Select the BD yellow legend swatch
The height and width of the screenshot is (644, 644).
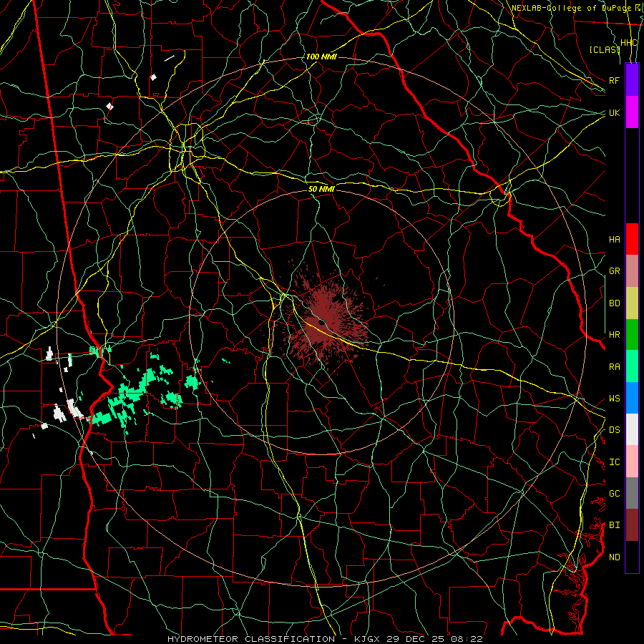[x=632, y=303]
